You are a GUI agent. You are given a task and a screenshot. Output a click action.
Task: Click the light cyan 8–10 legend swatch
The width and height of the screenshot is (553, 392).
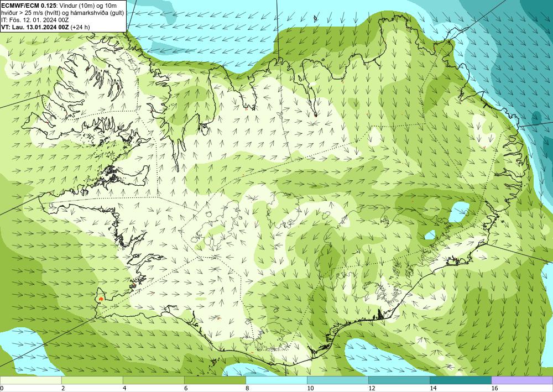coord(276,380)
